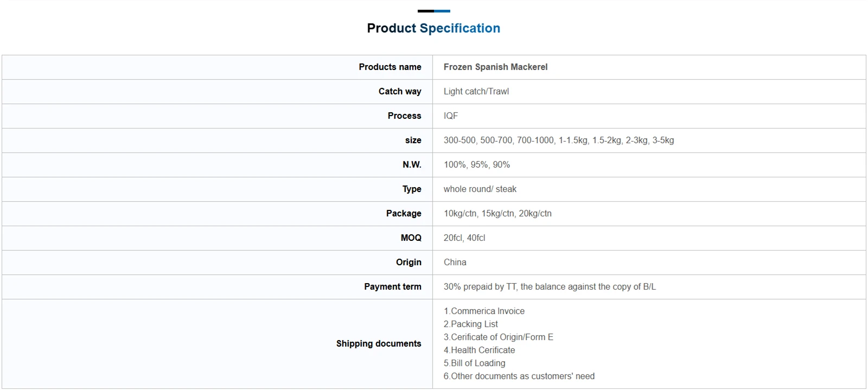Viewport: 868px width, 390px height.
Task: Click the "Frozen Spanish Mackerel" value
Action: pyautogui.click(x=495, y=67)
